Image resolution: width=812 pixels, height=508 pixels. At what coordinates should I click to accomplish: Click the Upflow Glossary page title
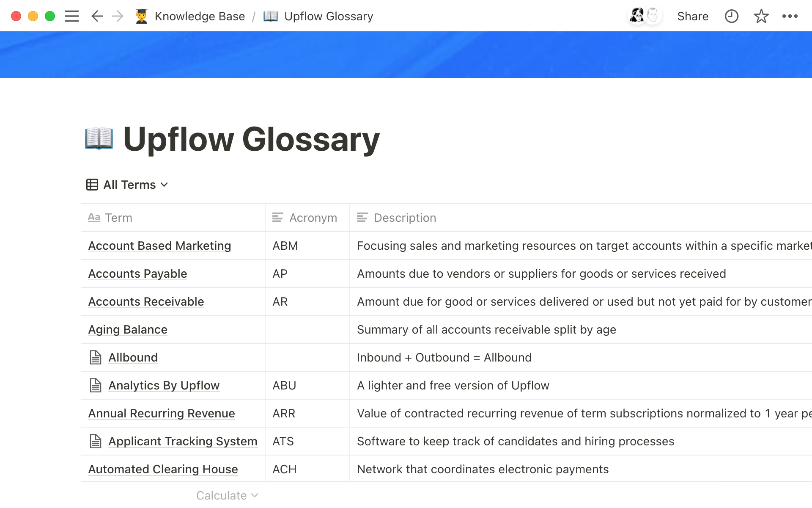251,139
